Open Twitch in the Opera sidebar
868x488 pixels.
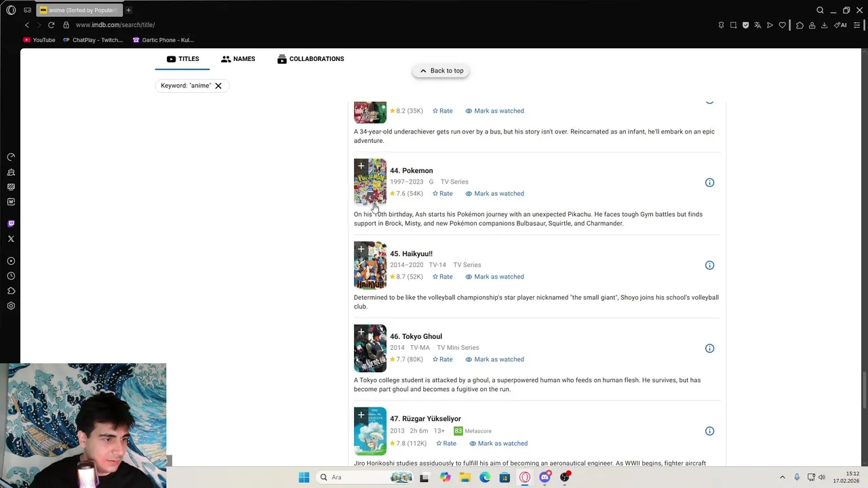[11, 224]
